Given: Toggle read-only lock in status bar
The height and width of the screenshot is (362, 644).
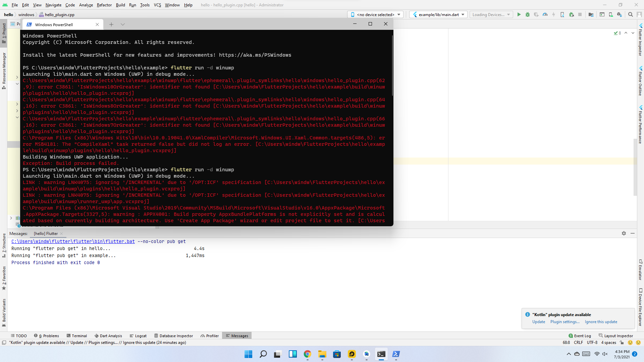Looking at the screenshot, I should point(622,343).
